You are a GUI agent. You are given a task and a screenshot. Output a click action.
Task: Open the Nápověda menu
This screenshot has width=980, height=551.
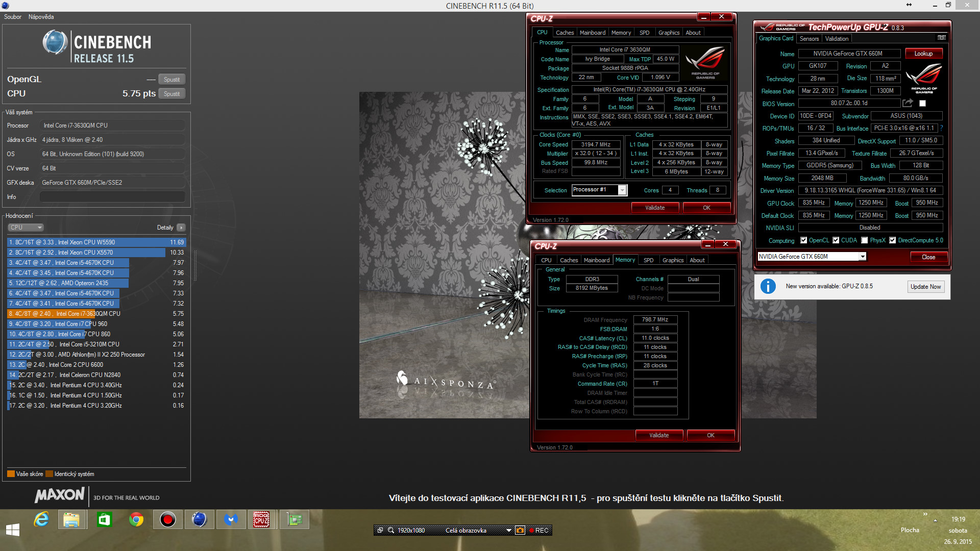41,17
